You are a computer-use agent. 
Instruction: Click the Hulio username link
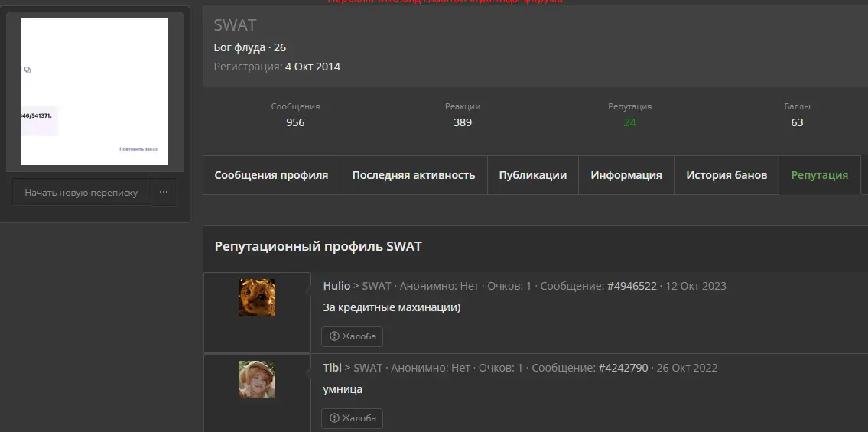[336, 286]
